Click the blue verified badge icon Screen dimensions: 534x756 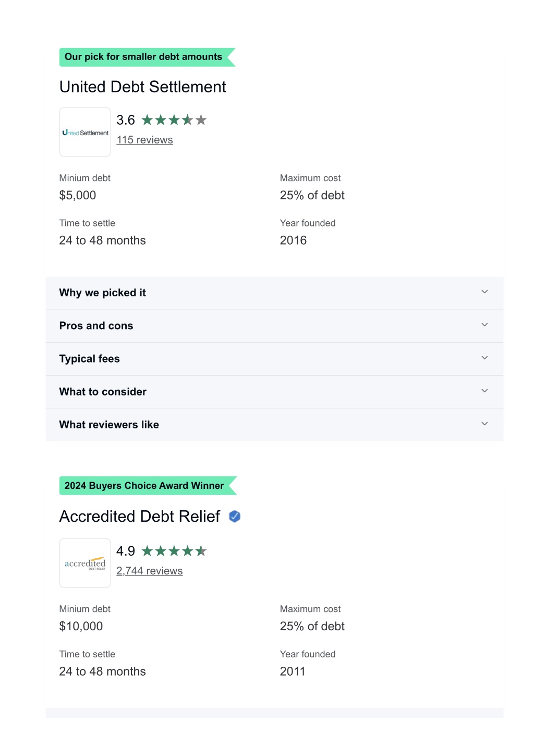pos(235,517)
